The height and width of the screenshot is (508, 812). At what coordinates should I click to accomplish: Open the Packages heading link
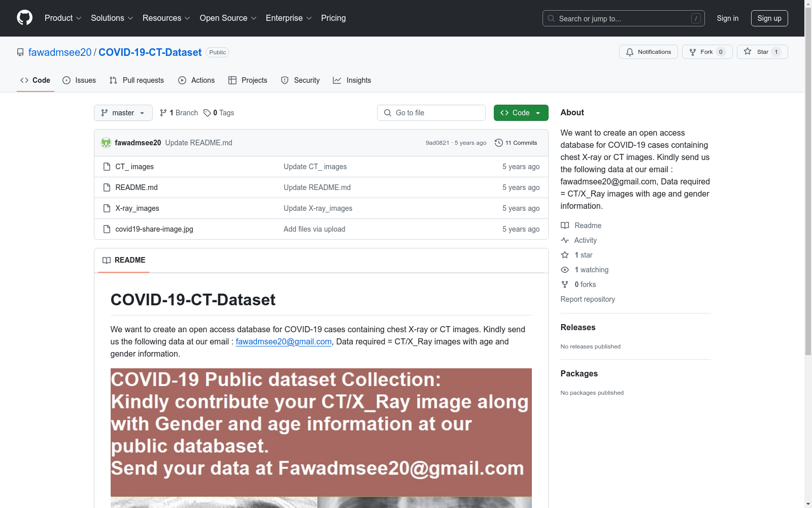tap(579, 373)
